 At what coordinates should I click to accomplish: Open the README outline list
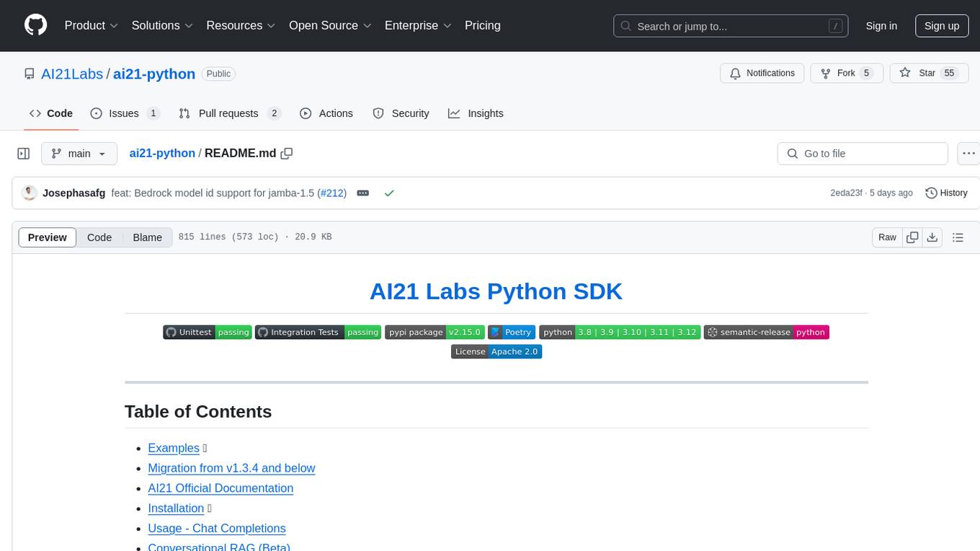click(958, 237)
